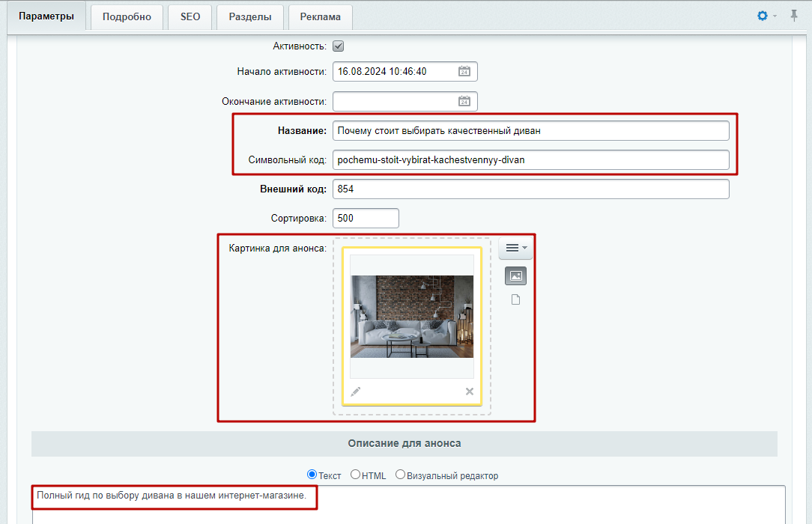Select the Текст radio option
The width and height of the screenshot is (812, 524).
tap(312, 475)
